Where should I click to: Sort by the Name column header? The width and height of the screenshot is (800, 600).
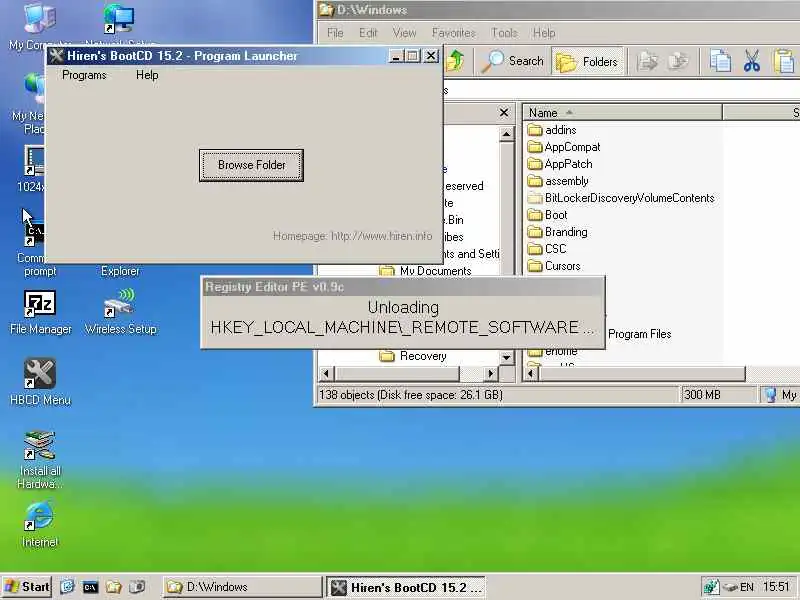622,113
